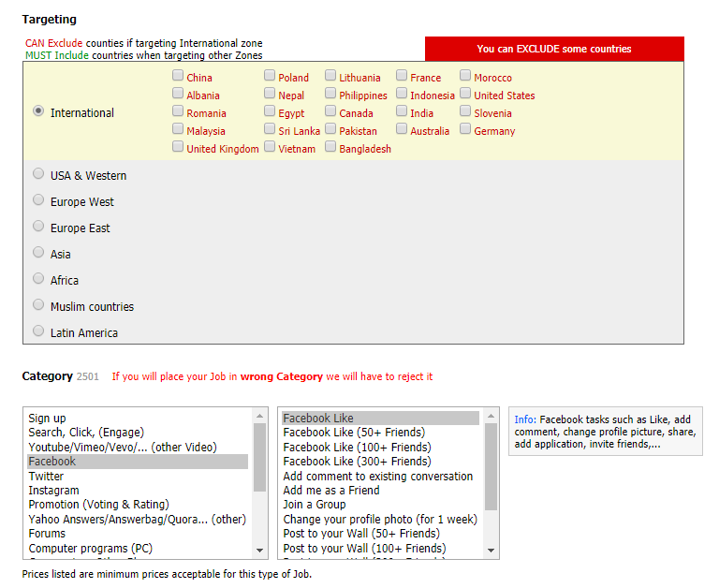Tick the Bangladesh checkbox
The image size is (719, 588).
click(330, 147)
